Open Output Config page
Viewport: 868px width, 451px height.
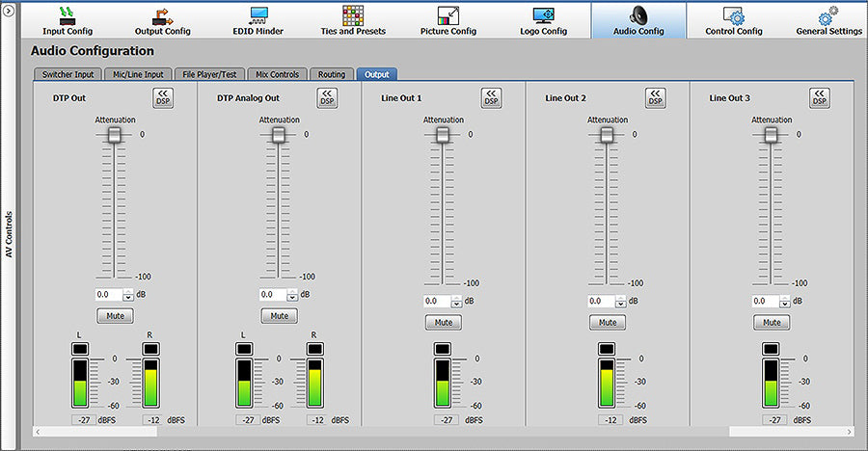pyautogui.click(x=163, y=20)
